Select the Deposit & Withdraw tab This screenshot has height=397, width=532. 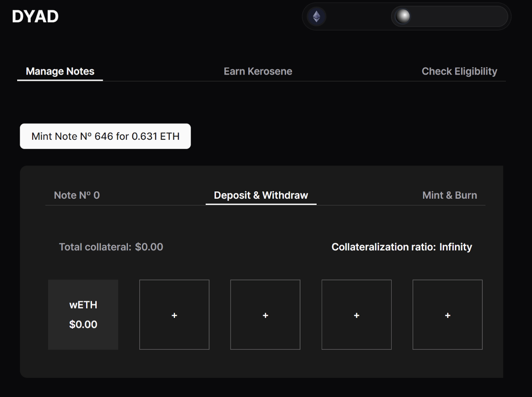[261, 195]
